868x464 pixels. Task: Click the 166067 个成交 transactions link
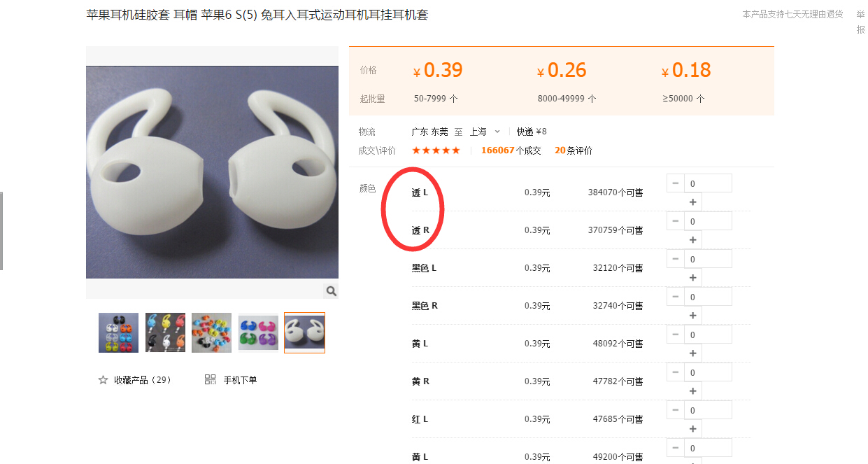click(511, 150)
